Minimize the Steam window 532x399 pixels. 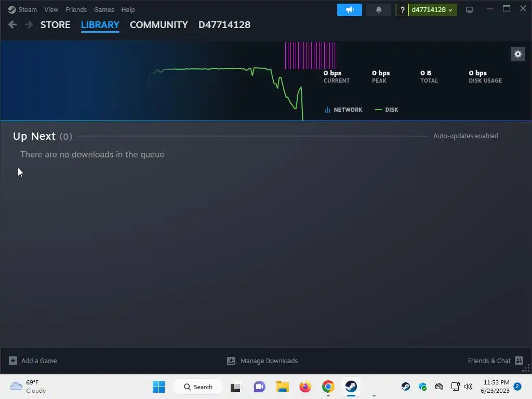click(x=489, y=9)
